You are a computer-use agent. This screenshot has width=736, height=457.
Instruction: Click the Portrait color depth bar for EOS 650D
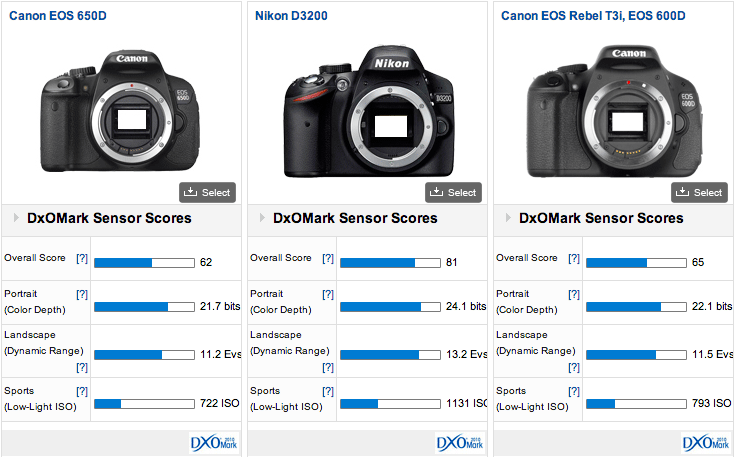(145, 307)
